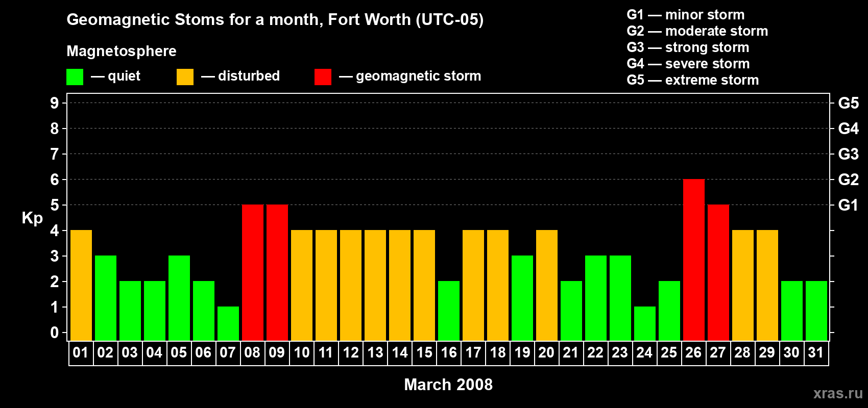This screenshot has height=408, width=868.
Task: Click the red bar for March 26
Action: (x=694, y=260)
